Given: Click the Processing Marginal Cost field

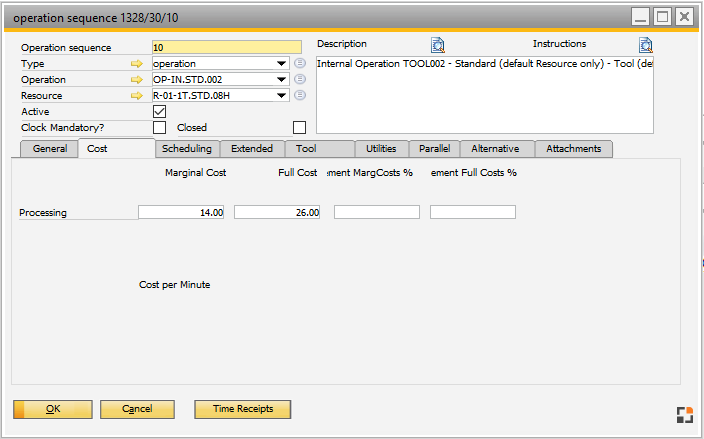Looking at the screenshot, I should click(x=182, y=213).
